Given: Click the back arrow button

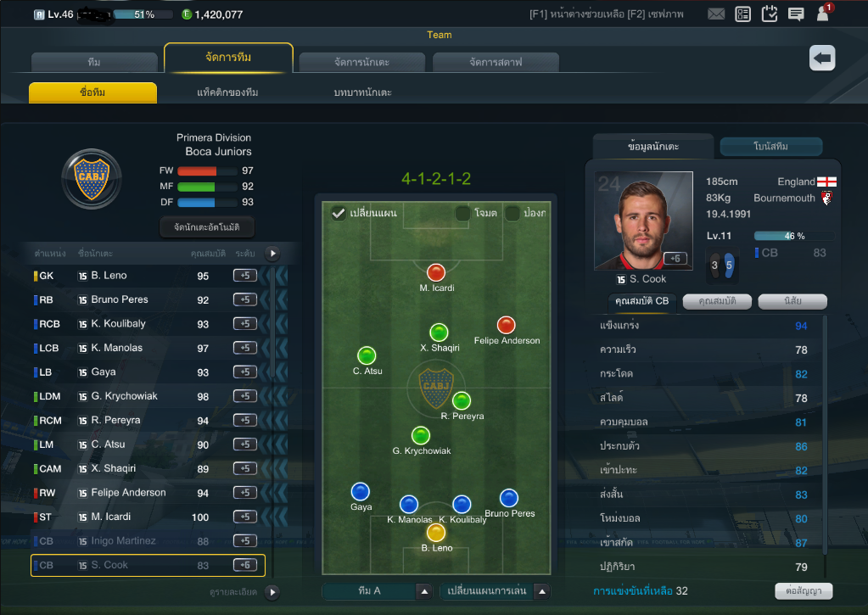Looking at the screenshot, I should (x=822, y=58).
